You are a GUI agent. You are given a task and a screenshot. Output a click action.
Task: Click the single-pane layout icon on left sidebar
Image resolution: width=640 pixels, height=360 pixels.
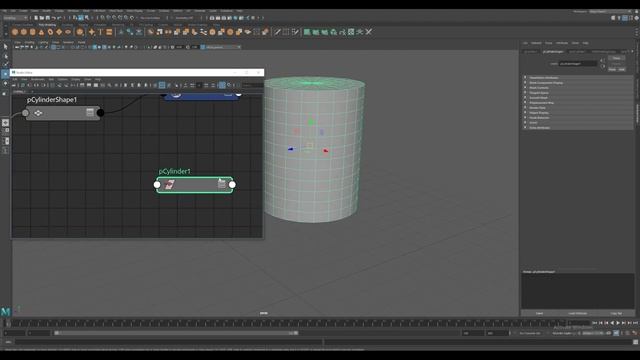point(5,122)
